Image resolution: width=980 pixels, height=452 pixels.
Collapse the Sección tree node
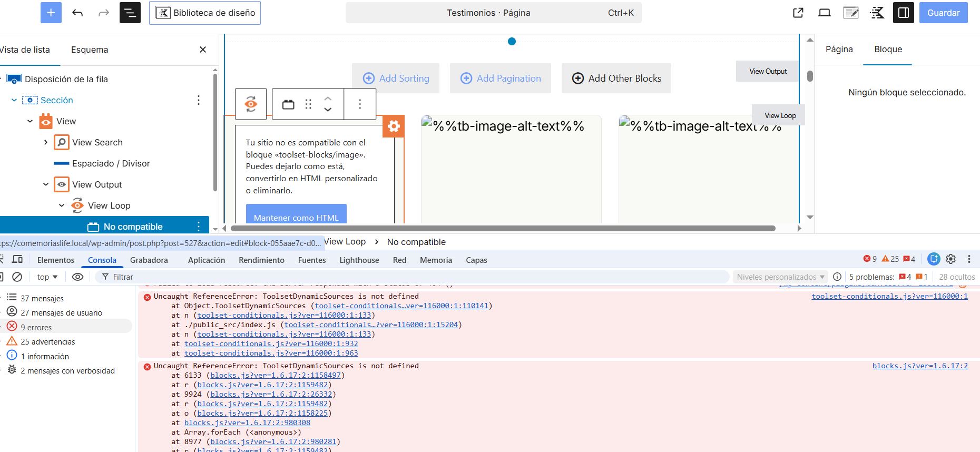(x=14, y=100)
